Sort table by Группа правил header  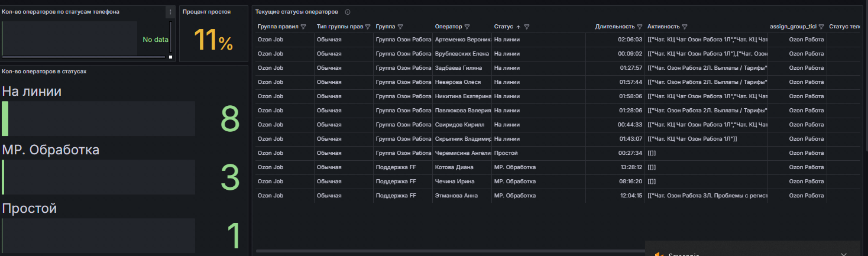[x=278, y=27]
